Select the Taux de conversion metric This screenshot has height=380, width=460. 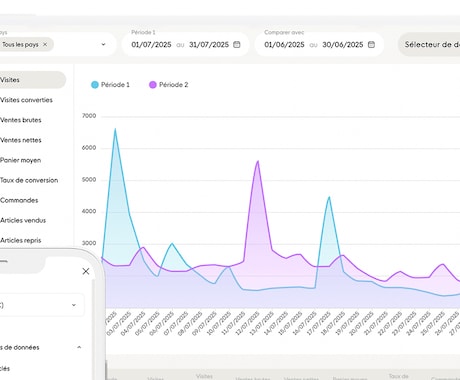click(x=29, y=180)
